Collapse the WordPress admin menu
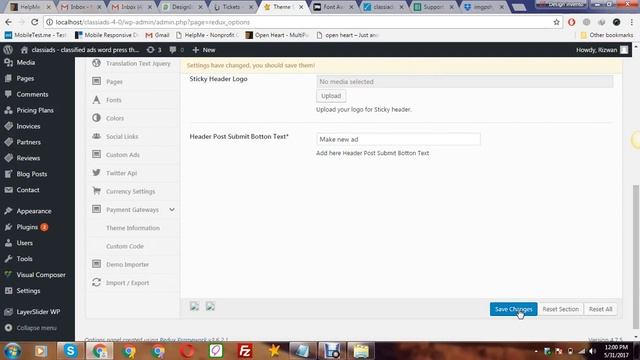 click(31, 328)
